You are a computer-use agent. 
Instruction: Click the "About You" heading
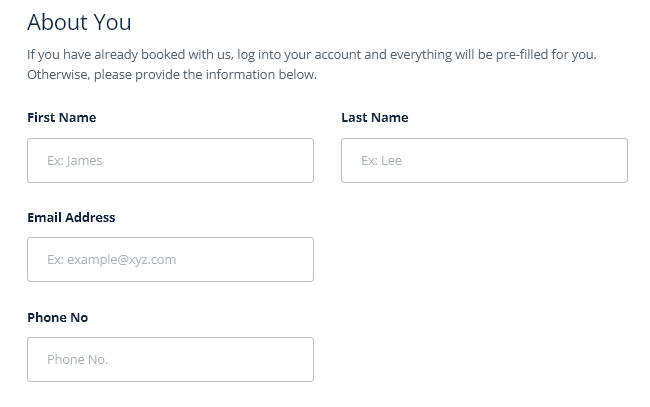point(79,22)
